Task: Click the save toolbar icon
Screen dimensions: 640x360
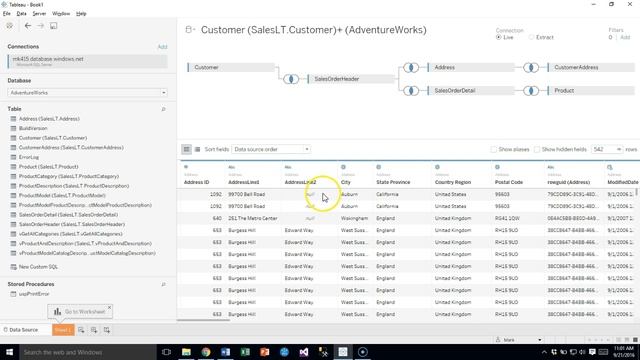Action: click(53, 26)
